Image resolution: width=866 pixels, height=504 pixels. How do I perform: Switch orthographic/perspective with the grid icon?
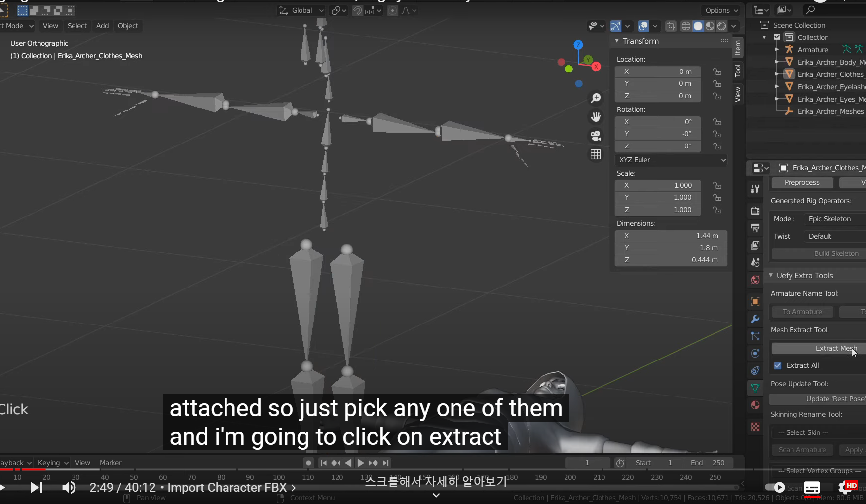596,154
